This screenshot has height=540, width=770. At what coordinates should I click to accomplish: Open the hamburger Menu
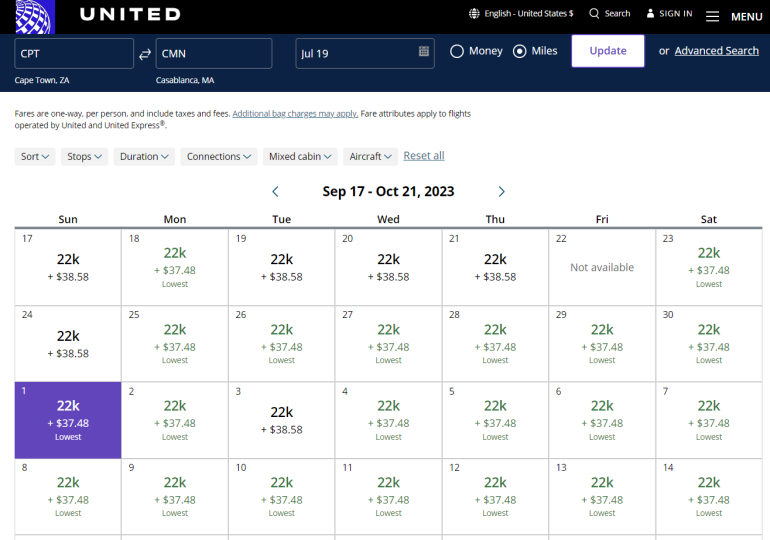coord(712,16)
